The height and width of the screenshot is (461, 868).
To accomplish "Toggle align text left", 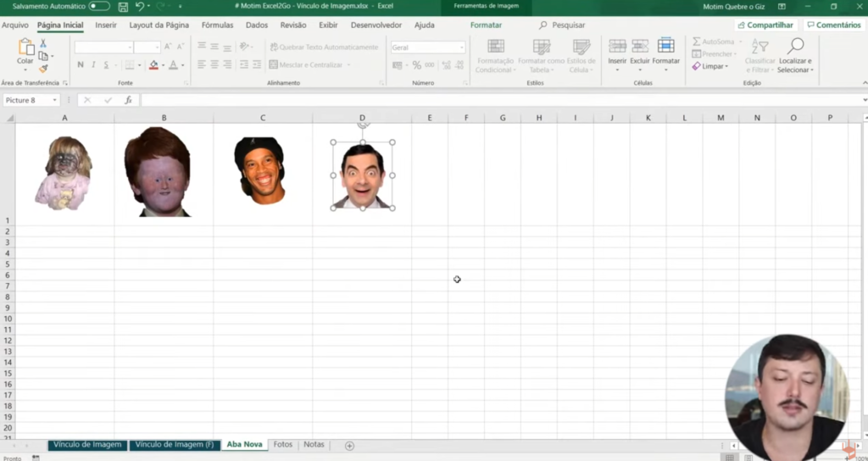I will [202, 64].
